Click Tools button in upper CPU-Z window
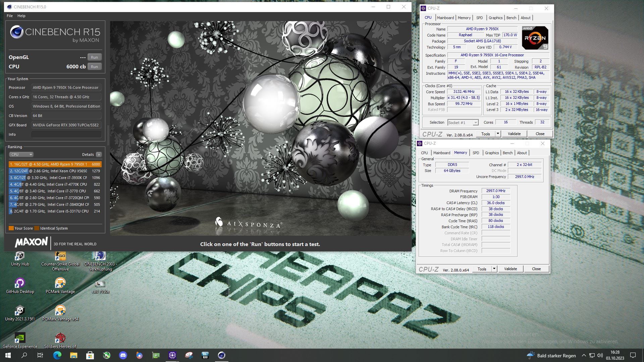The image size is (644, 362). (x=485, y=134)
